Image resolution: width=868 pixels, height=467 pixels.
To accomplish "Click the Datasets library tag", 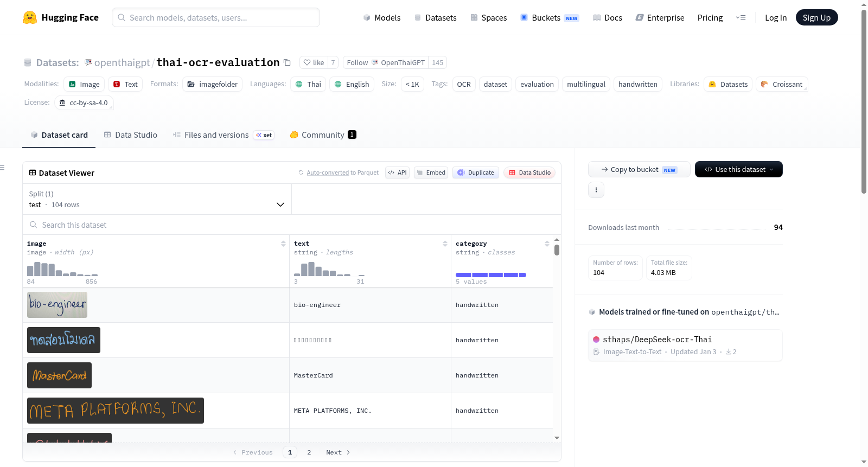I will point(728,84).
